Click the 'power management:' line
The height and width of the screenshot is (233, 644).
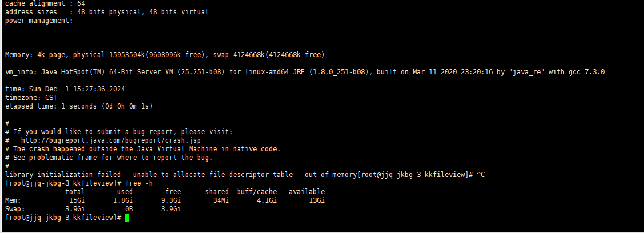(39, 21)
